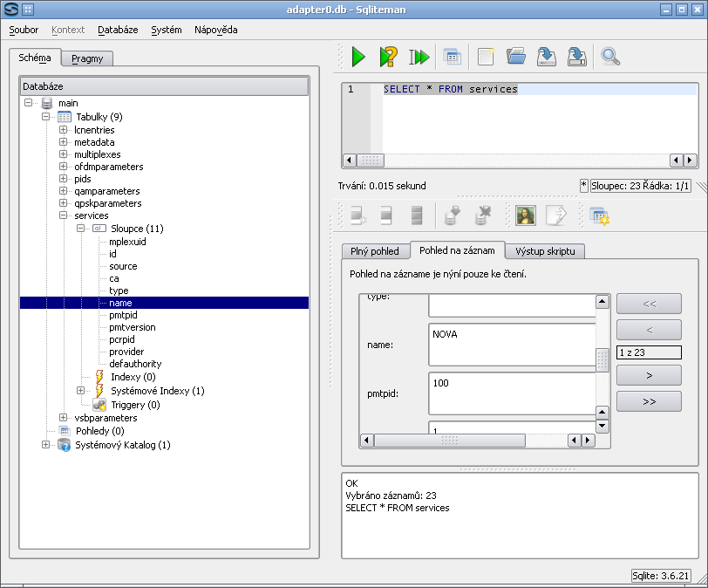Select the pmtversion column in tree
The height and width of the screenshot is (588, 708).
click(x=133, y=327)
